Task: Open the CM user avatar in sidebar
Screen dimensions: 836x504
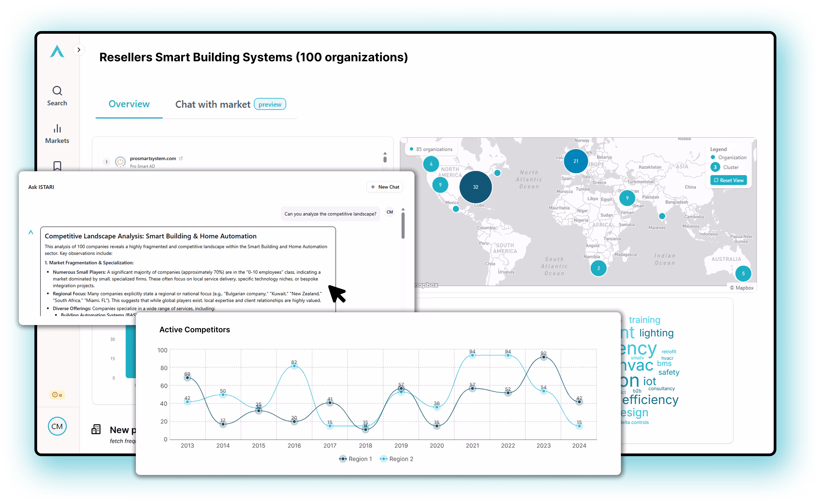Action: (57, 426)
